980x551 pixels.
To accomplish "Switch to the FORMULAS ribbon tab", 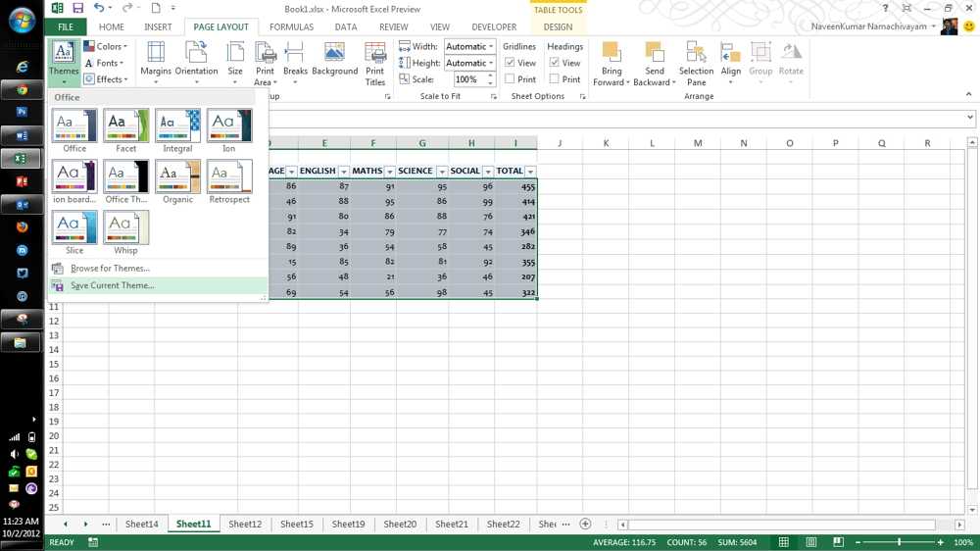I will pos(291,27).
